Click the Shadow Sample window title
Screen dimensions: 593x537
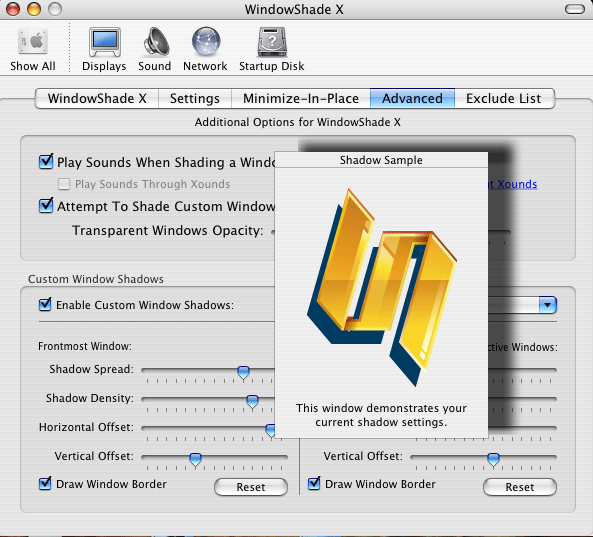381,160
